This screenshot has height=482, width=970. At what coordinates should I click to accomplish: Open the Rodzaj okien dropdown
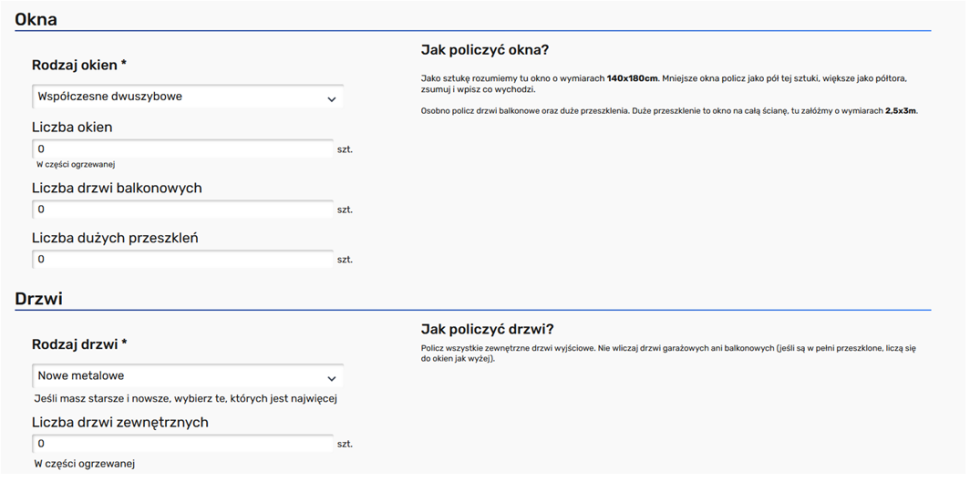point(186,97)
